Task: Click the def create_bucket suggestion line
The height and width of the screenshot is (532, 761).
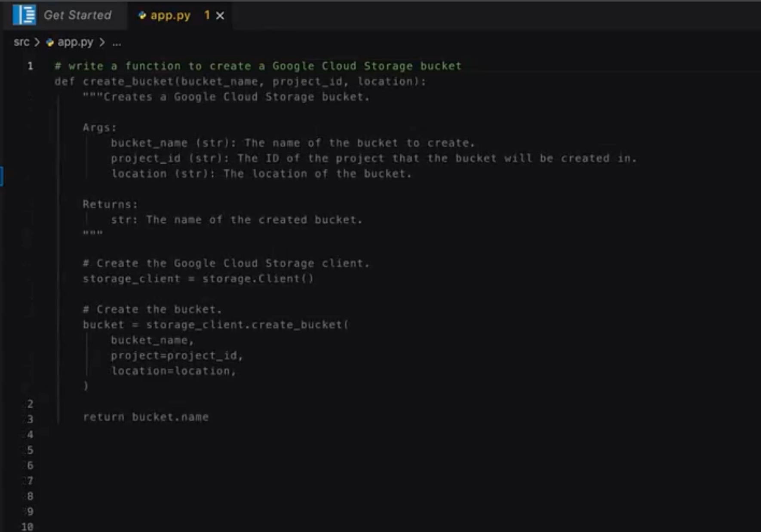Action: (x=240, y=82)
